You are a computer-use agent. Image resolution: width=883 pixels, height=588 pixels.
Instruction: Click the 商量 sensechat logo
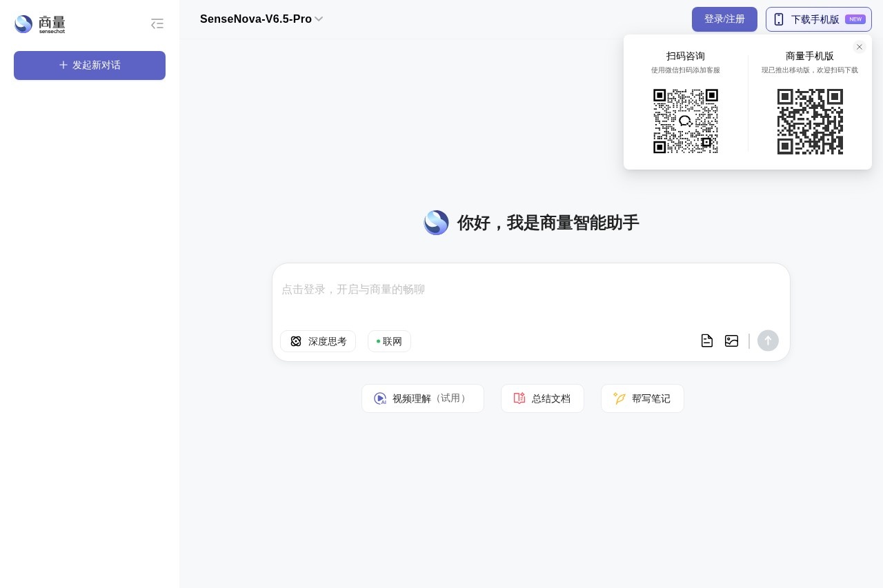[41, 23]
